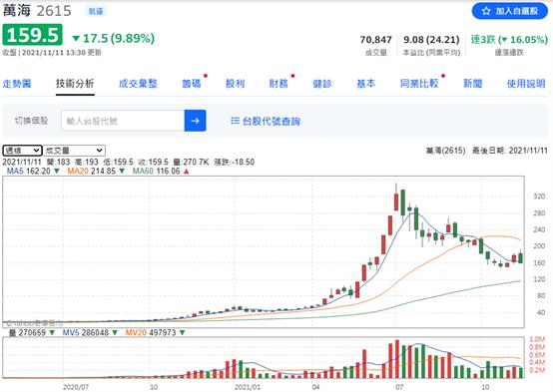Expand the 成交量 indicator dropdown

74,151
